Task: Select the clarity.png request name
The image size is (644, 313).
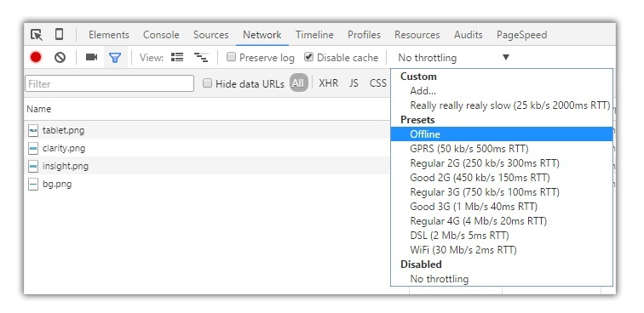Action: click(64, 149)
